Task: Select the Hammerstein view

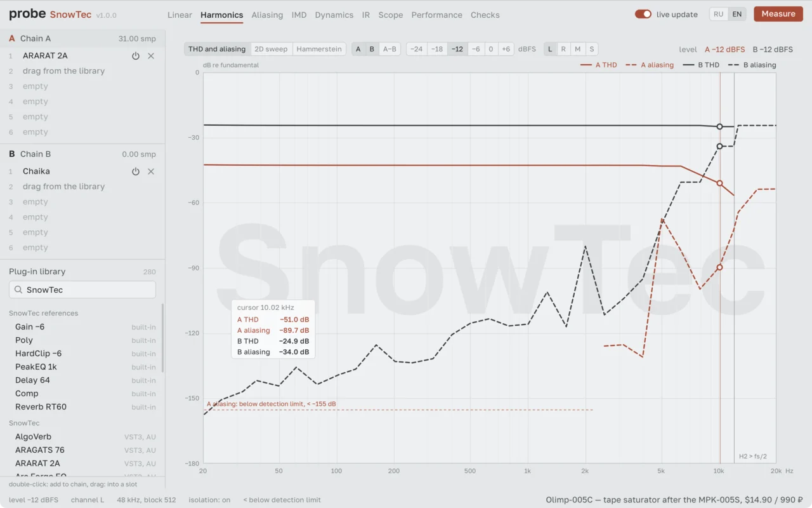Action: tap(319, 49)
